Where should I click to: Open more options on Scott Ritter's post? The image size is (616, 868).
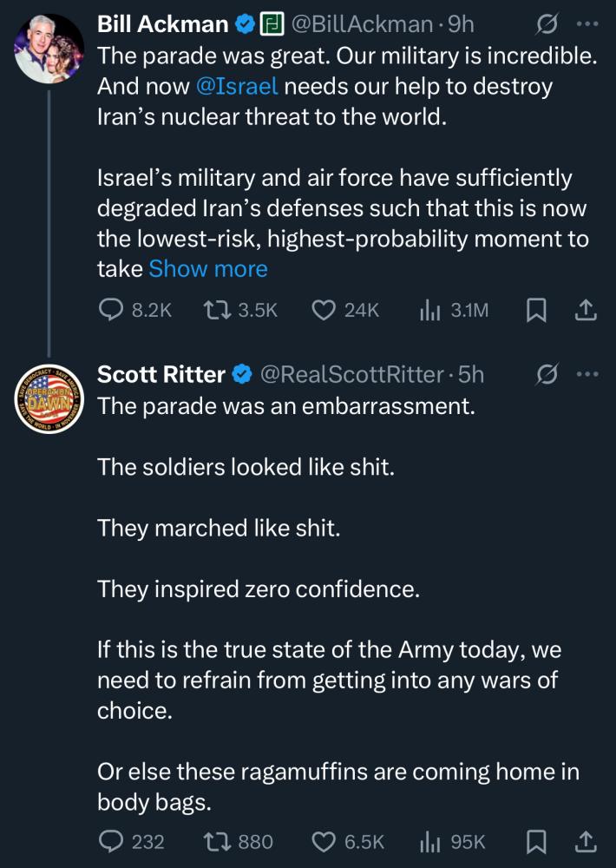[587, 374]
